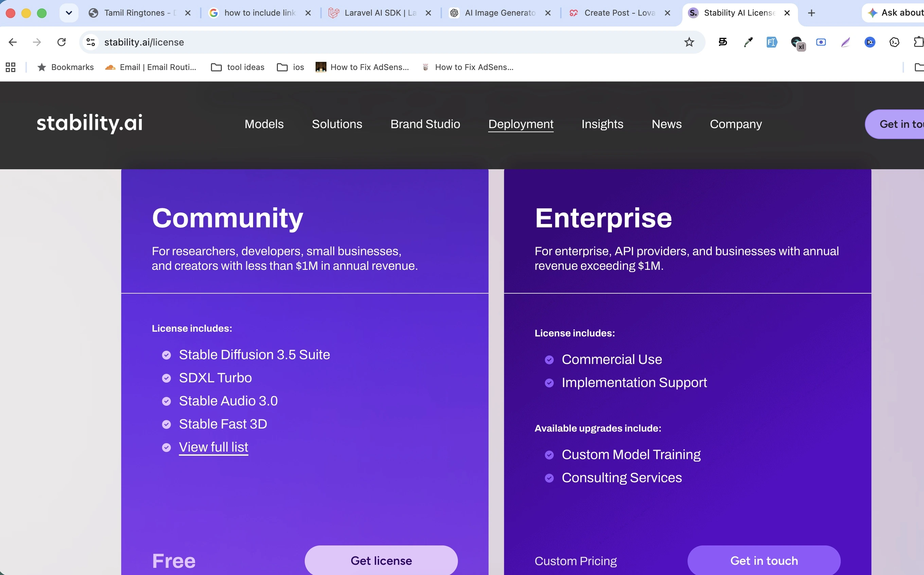Click Implementation Support text

pyautogui.click(x=634, y=382)
